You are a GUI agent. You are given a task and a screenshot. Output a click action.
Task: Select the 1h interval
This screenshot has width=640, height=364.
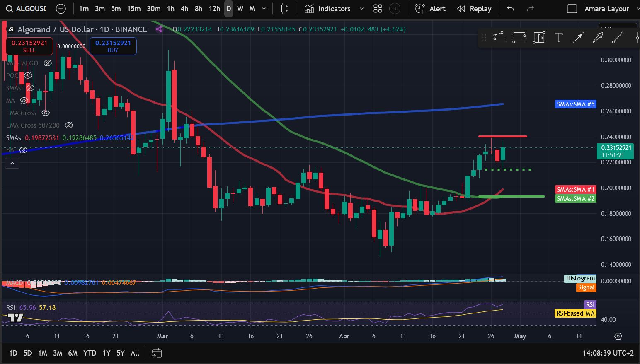coord(170,9)
